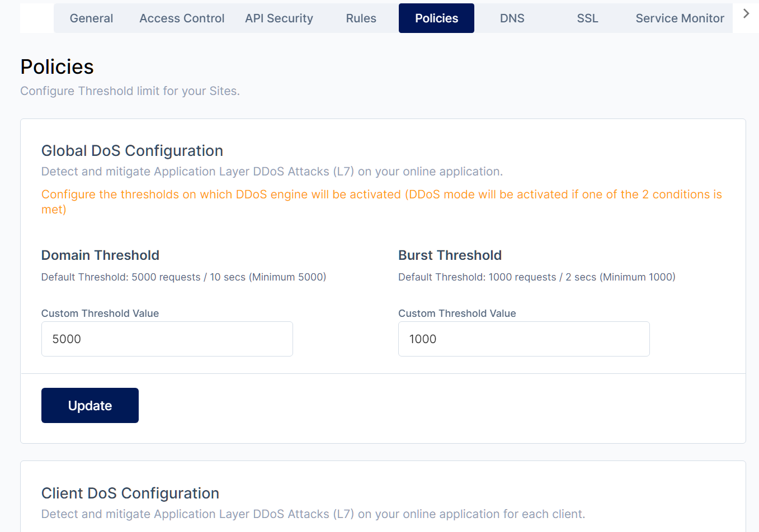The height and width of the screenshot is (532, 759).
Task: Click the Global DoS Configuration heading
Action: (x=132, y=151)
